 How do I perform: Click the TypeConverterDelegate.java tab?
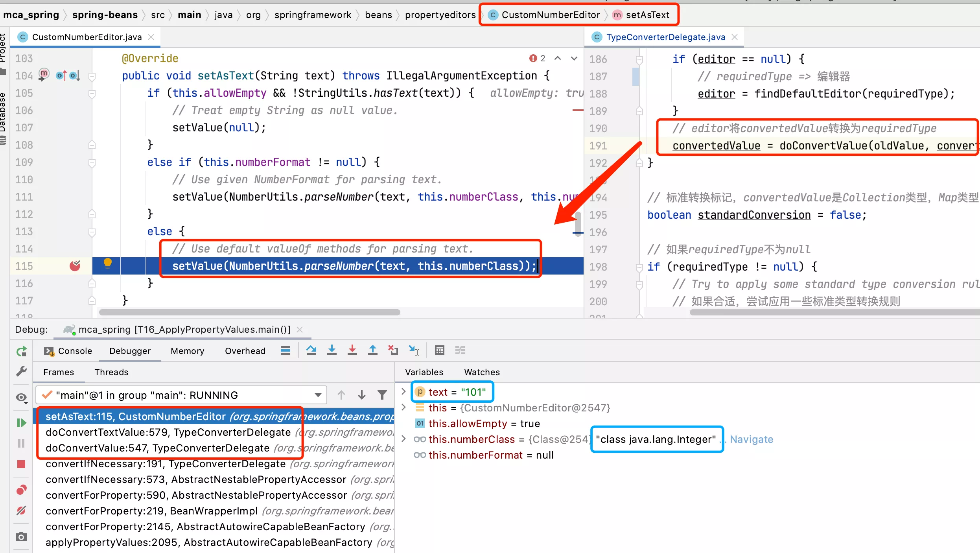(x=666, y=36)
